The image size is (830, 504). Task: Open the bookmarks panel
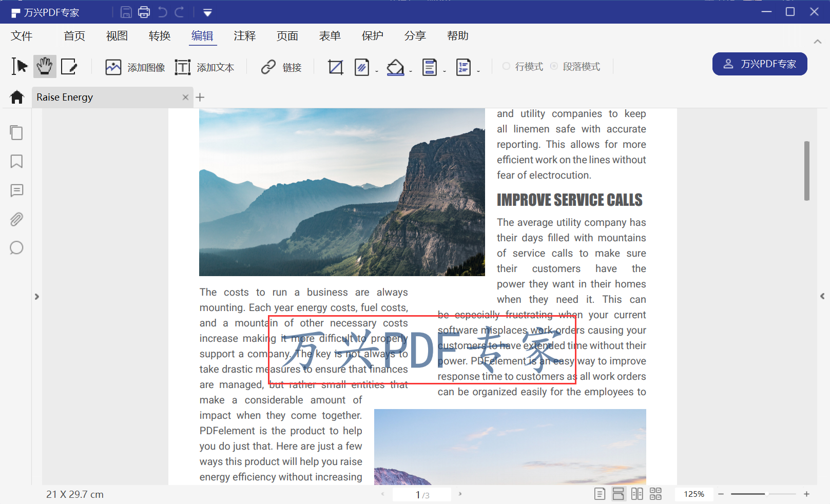16,162
